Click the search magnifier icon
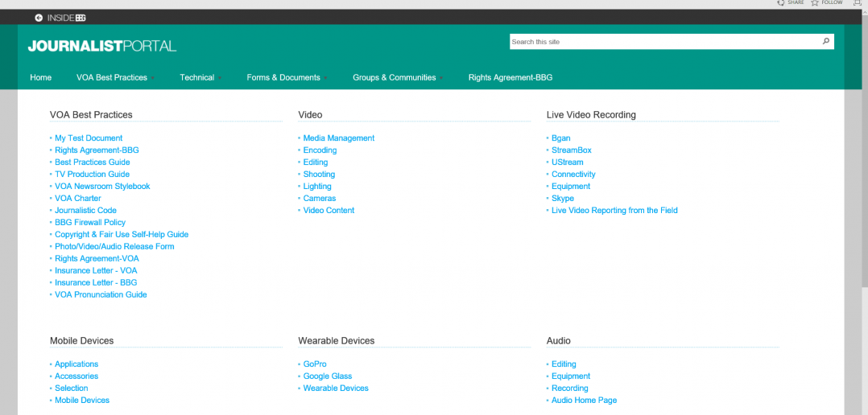The height and width of the screenshot is (415, 868). point(825,41)
